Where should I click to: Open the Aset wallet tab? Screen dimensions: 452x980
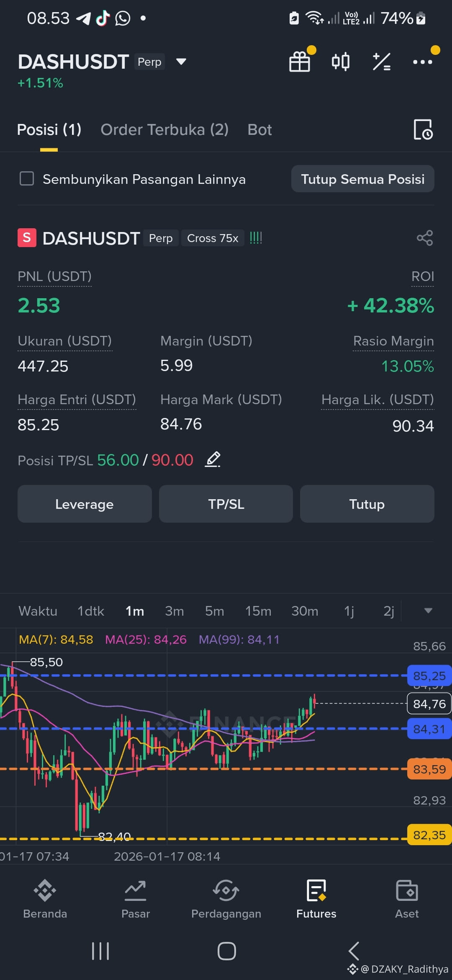point(407,899)
